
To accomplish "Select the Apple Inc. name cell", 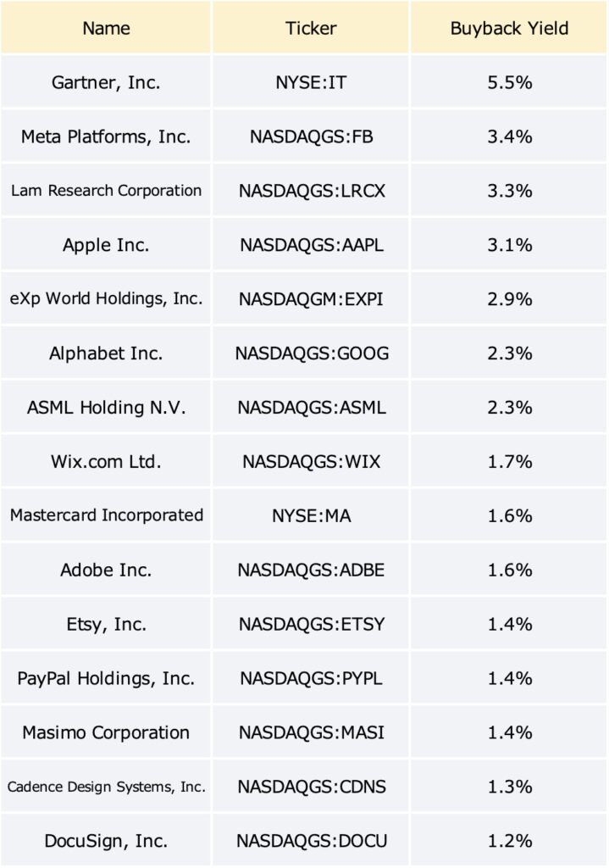I will pyautogui.click(x=106, y=245).
